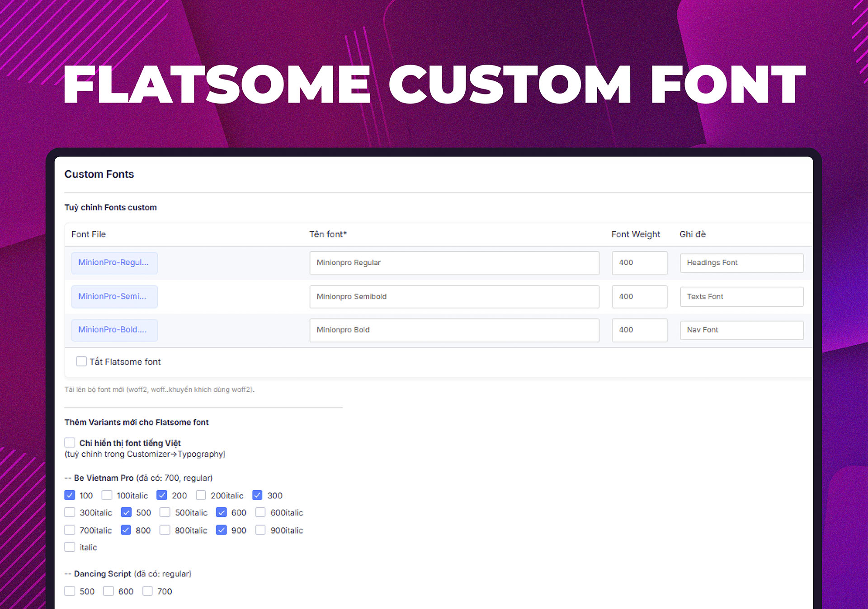Select Thêm Variants mới cho Flatsome font heading
The width and height of the screenshot is (868, 609).
[x=137, y=422]
